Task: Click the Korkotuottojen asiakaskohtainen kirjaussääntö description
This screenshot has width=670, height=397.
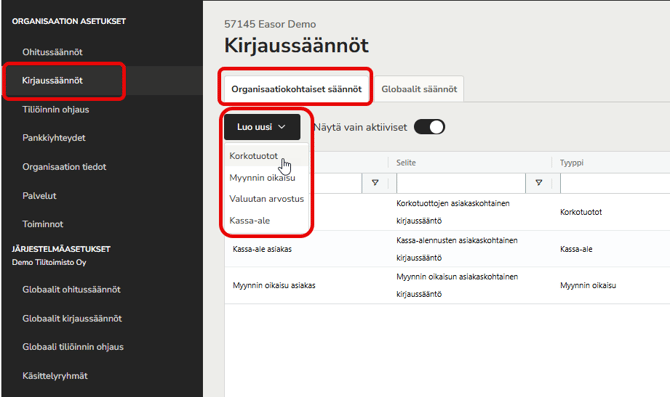Action: tap(453, 212)
